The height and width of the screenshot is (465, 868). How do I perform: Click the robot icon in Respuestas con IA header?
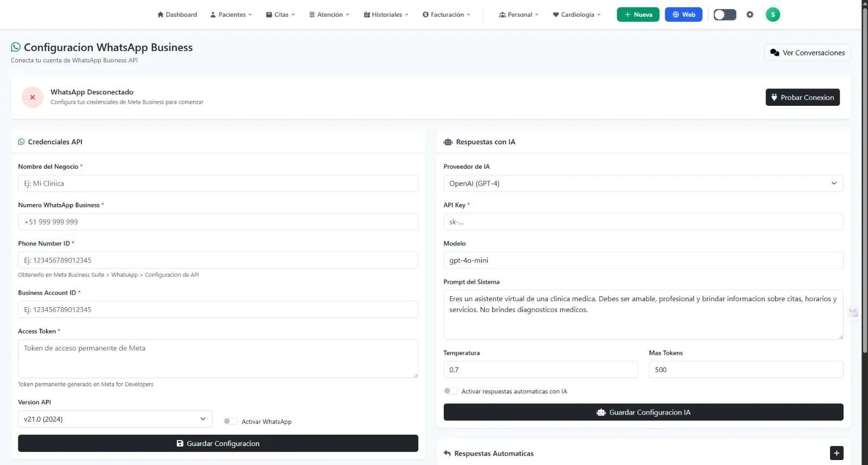(x=448, y=142)
